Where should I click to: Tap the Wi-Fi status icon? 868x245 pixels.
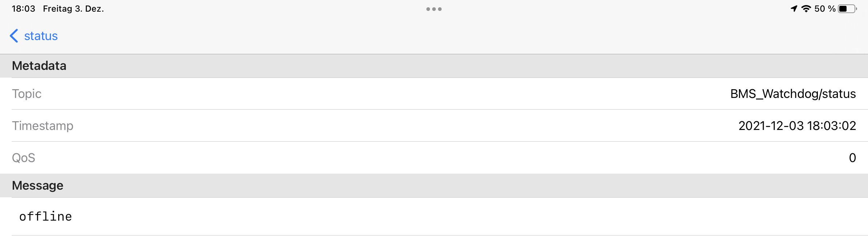click(x=806, y=9)
